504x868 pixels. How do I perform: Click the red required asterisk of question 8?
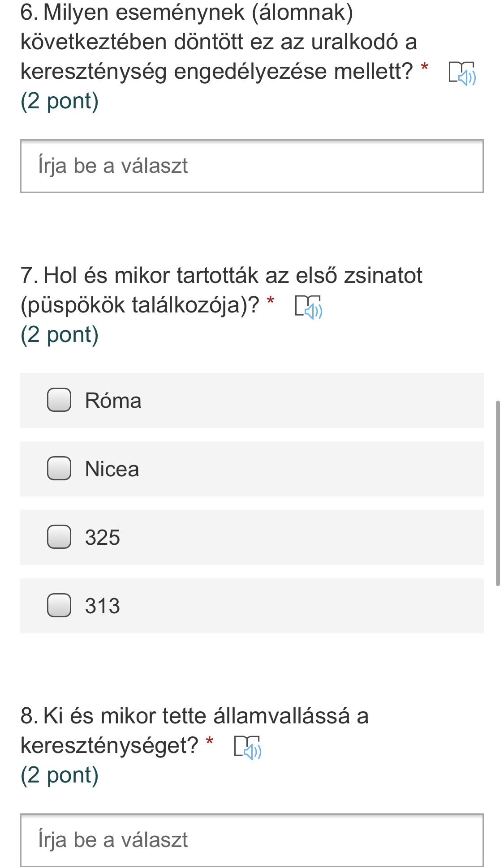click(209, 741)
